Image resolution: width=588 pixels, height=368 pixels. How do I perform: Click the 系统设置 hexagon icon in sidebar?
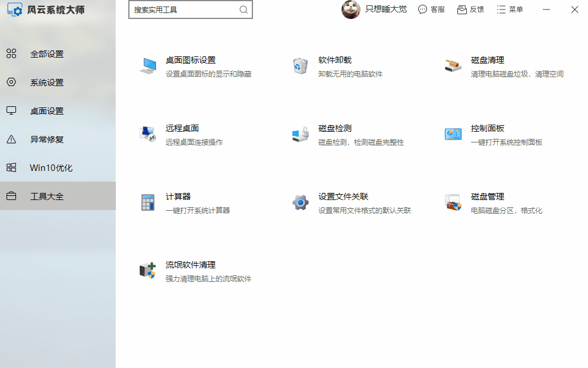coord(11,82)
